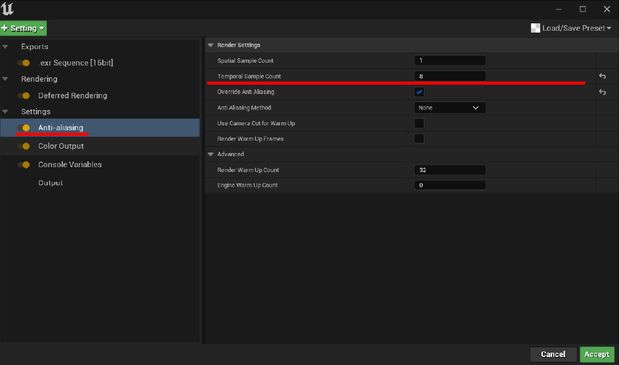The image size is (619, 365).
Task: Collapse the Advanced section
Action: click(210, 154)
